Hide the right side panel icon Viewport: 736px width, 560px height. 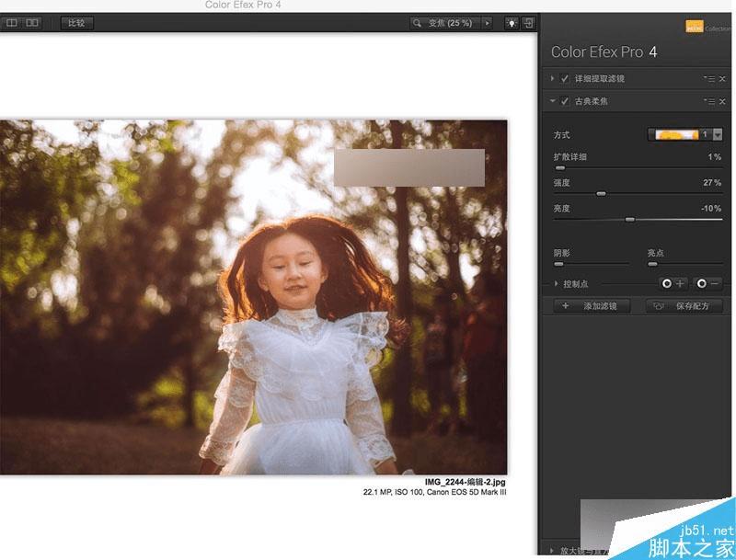(x=529, y=22)
